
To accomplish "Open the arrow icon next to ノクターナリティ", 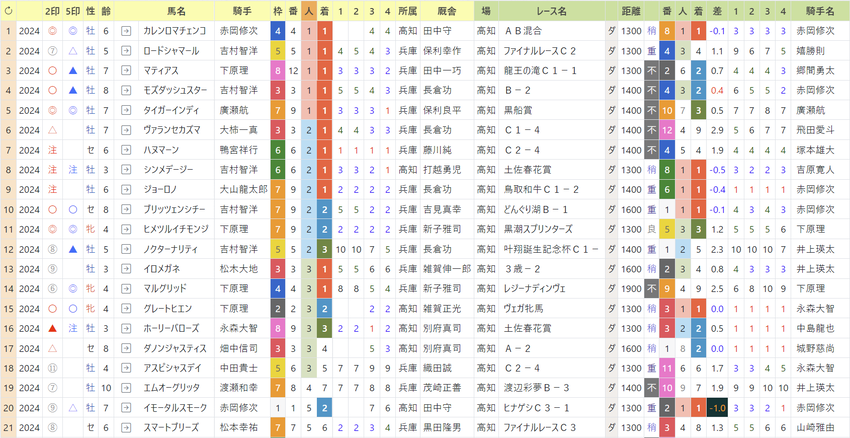I will (126, 249).
